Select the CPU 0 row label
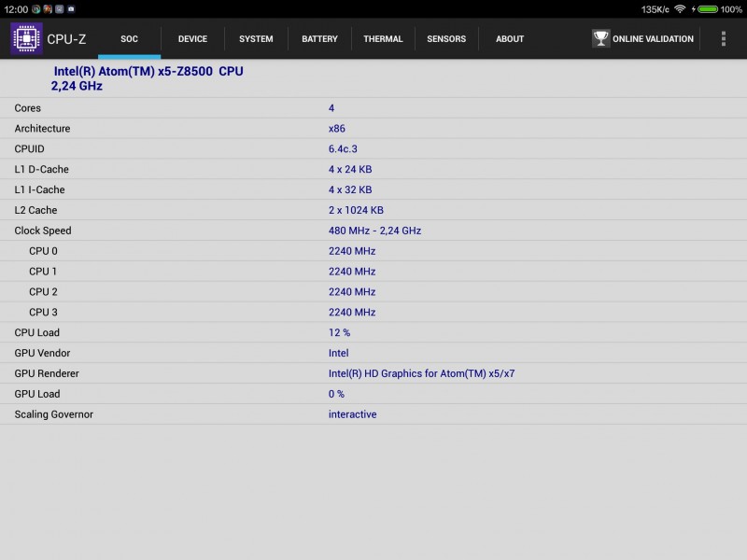The height and width of the screenshot is (560, 747). pyautogui.click(x=43, y=251)
